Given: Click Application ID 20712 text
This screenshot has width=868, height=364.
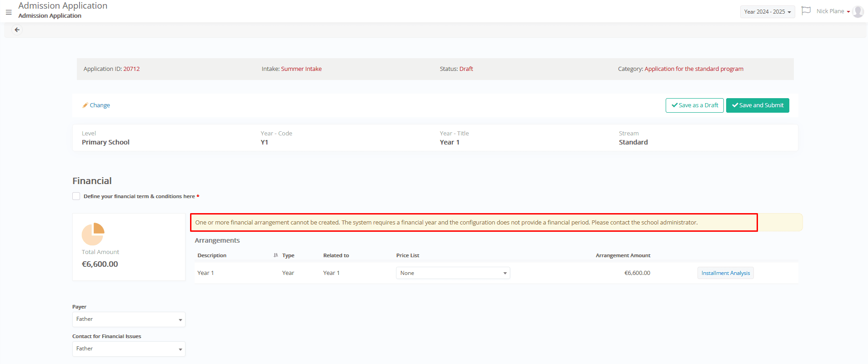Looking at the screenshot, I should click(111, 69).
